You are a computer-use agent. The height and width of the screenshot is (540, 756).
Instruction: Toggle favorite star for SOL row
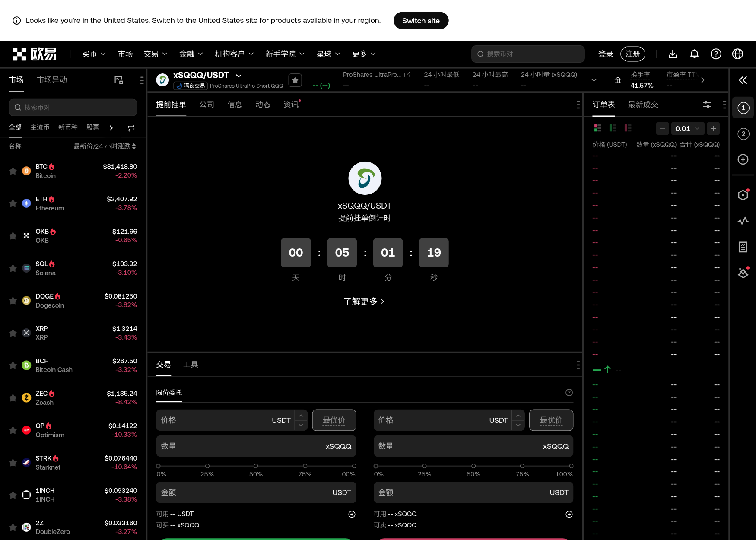point(13,268)
